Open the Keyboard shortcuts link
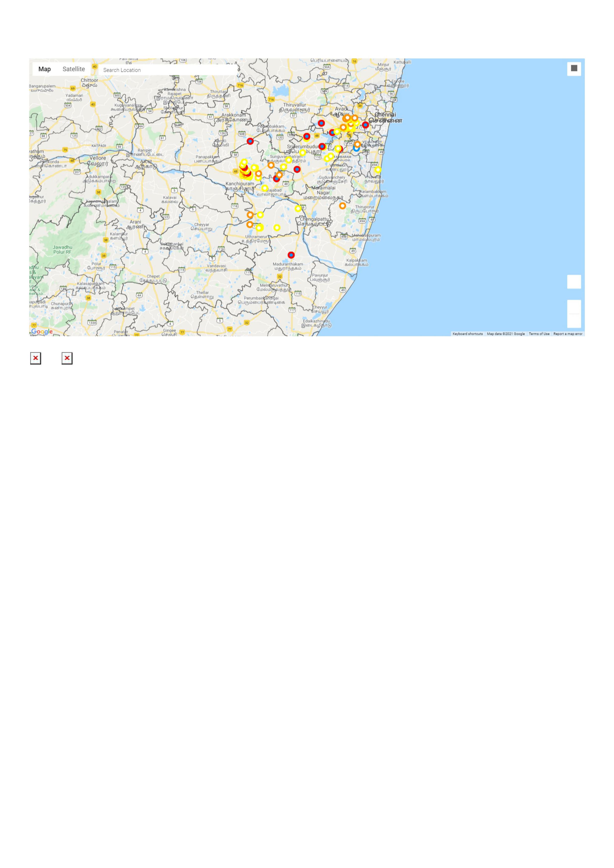 click(467, 334)
